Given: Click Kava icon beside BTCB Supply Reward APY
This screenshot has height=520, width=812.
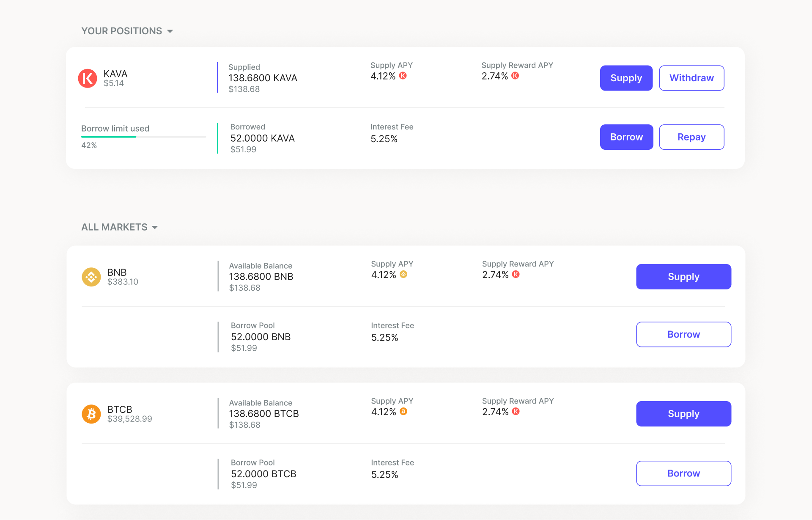Looking at the screenshot, I should tap(516, 411).
